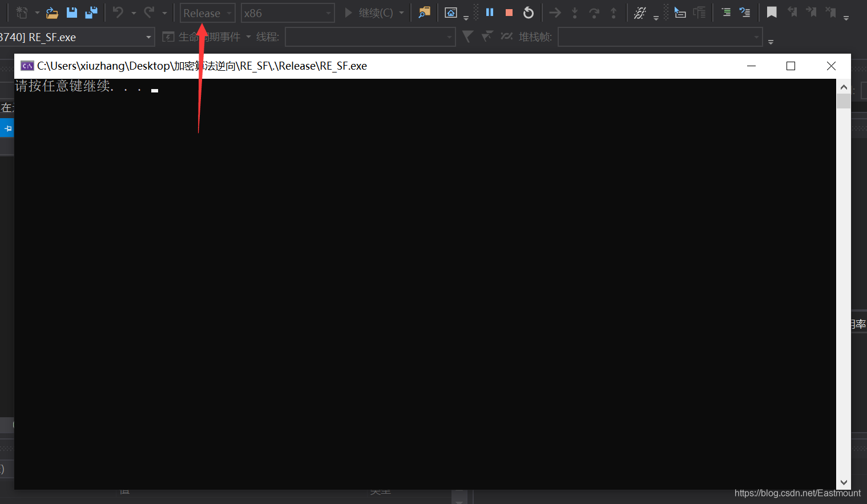Expand the lifecycle events dropdown arrow
Screen dimensions: 867x504
(x=248, y=37)
